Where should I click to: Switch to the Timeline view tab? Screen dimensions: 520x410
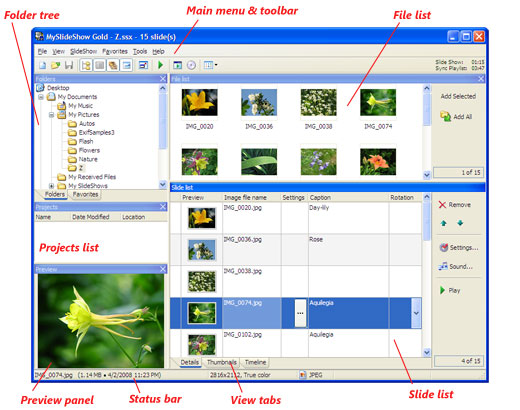(x=255, y=362)
